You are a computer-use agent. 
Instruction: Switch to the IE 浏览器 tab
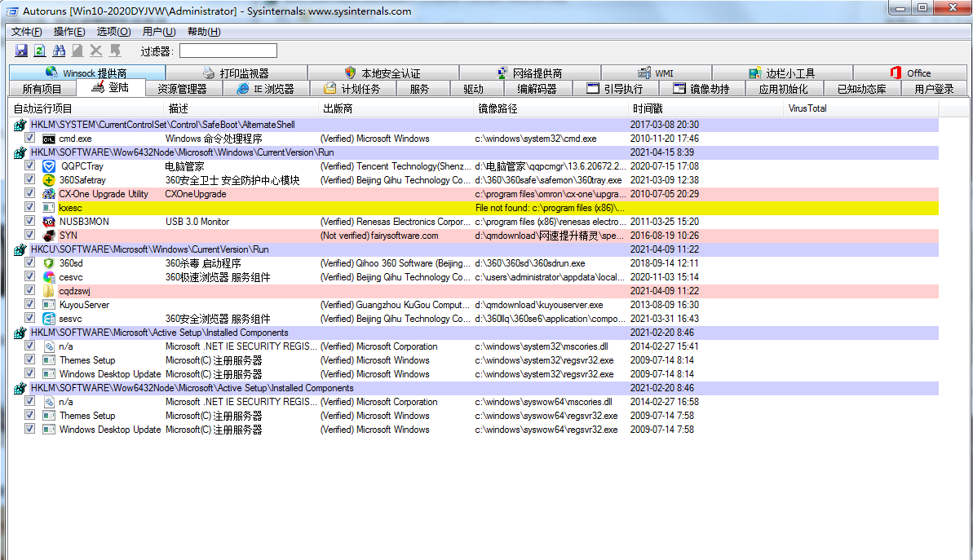(x=266, y=90)
